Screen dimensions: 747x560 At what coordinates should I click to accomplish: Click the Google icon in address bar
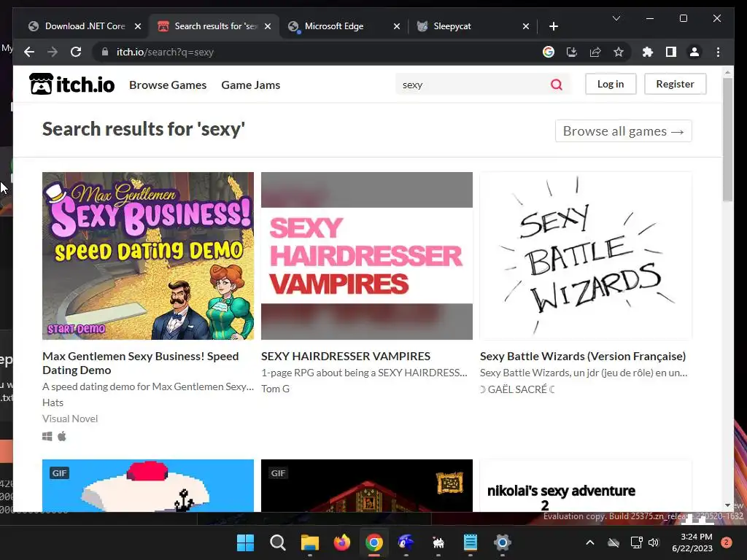549,52
